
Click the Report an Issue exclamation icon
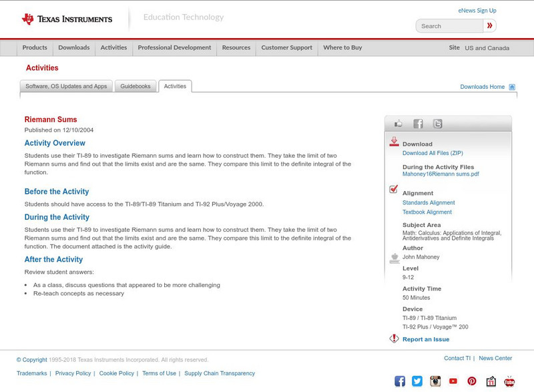coord(394,337)
